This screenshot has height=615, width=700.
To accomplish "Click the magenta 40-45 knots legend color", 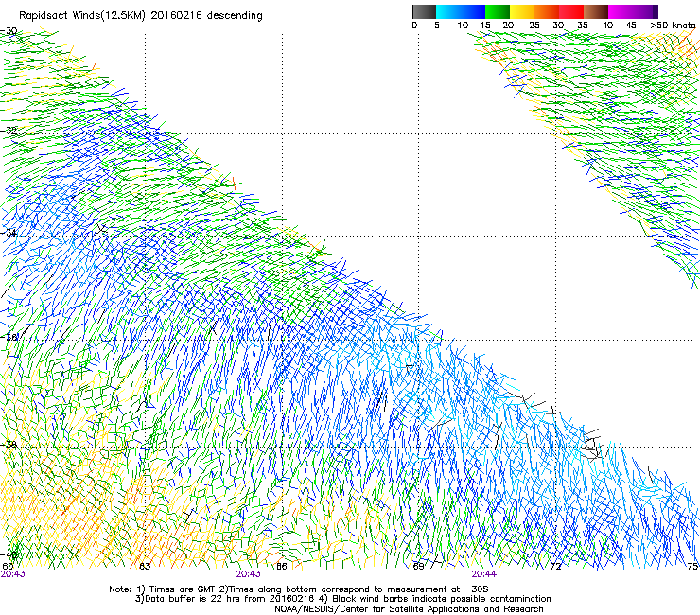I will [x=621, y=11].
